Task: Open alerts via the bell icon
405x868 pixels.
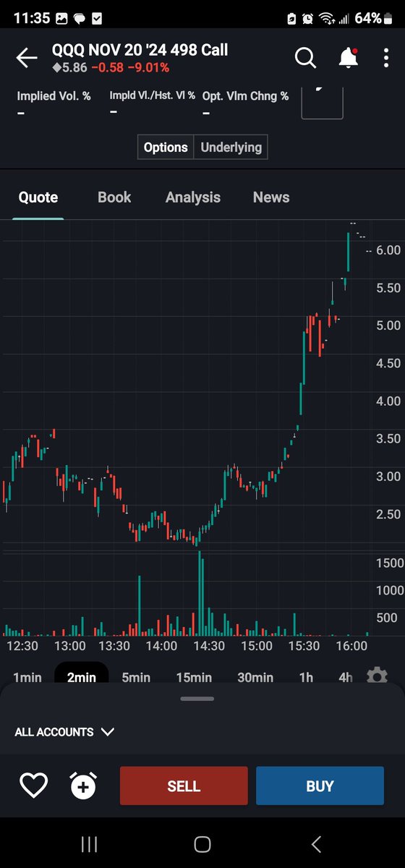Action: pos(349,58)
